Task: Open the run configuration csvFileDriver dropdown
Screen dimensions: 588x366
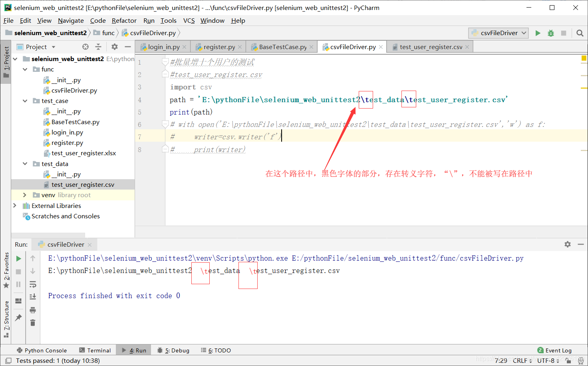Action: coord(499,33)
